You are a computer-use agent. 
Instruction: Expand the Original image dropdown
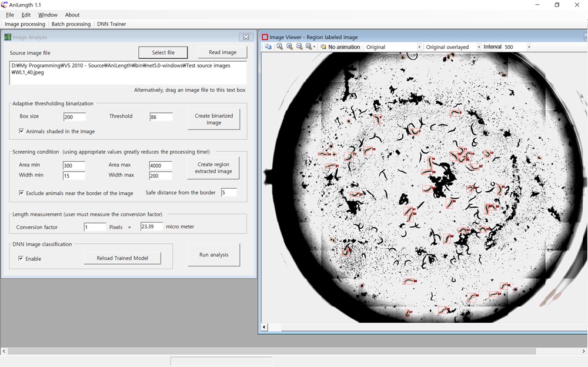pyautogui.click(x=419, y=47)
